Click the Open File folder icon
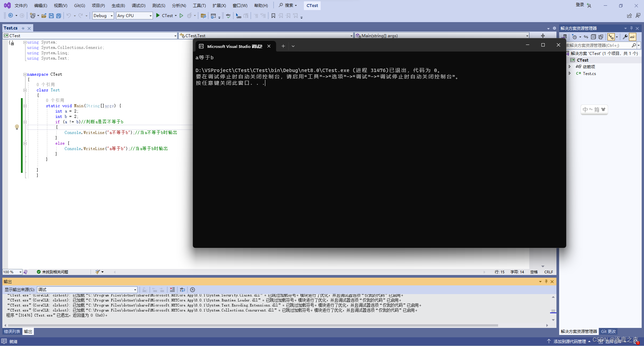 click(x=44, y=16)
